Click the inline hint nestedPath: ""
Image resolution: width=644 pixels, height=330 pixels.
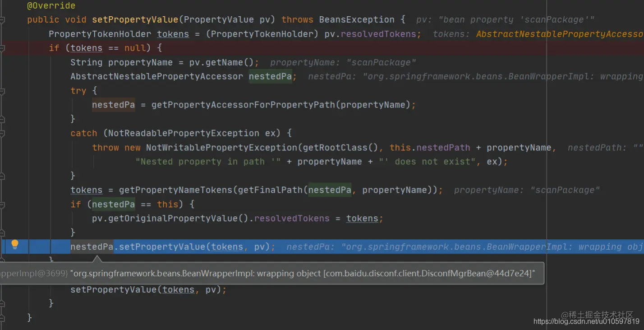605,148
